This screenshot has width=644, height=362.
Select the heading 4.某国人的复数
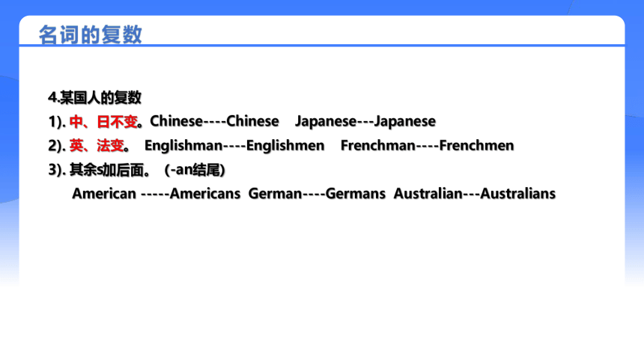point(95,98)
